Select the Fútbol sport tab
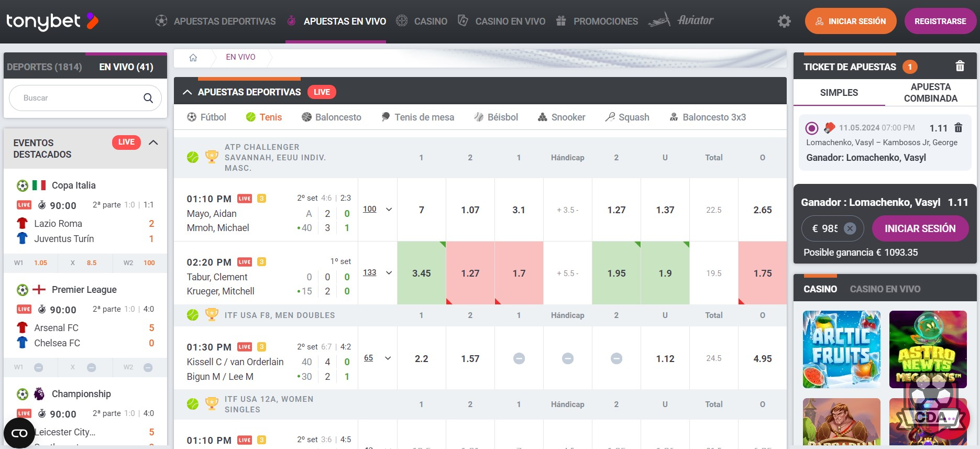 207,117
